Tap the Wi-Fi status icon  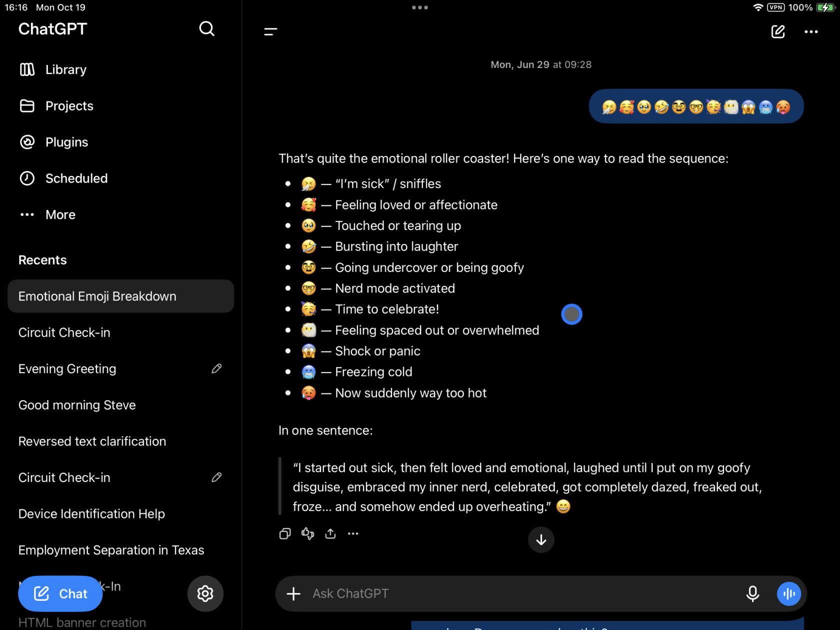point(758,7)
